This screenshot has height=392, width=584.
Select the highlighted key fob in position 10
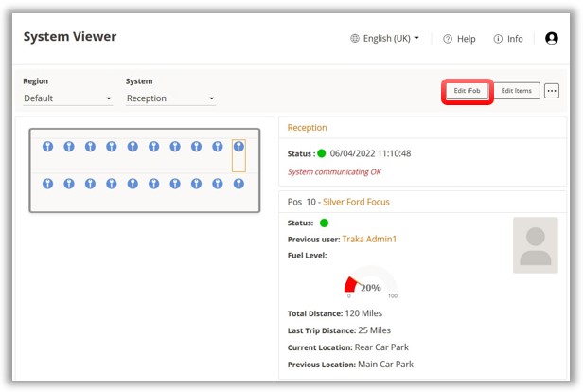pyautogui.click(x=239, y=147)
